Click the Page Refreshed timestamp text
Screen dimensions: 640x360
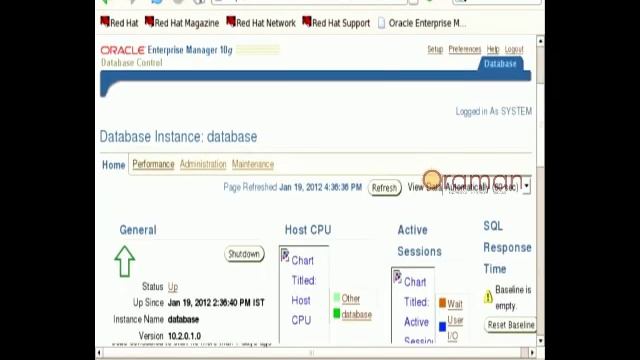(293, 187)
